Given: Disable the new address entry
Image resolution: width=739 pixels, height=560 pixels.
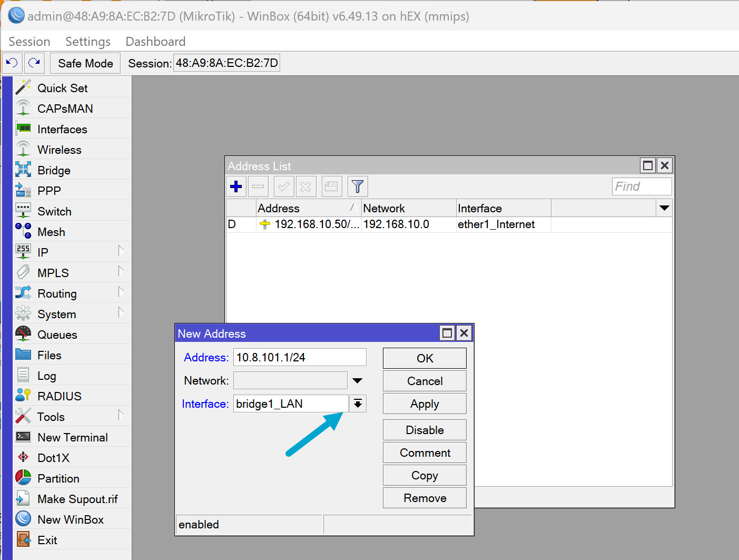Looking at the screenshot, I should (424, 429).
